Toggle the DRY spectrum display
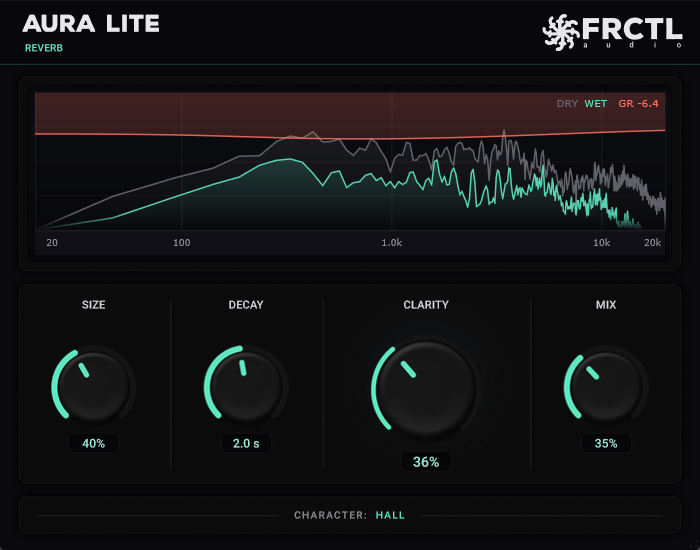 567,104
